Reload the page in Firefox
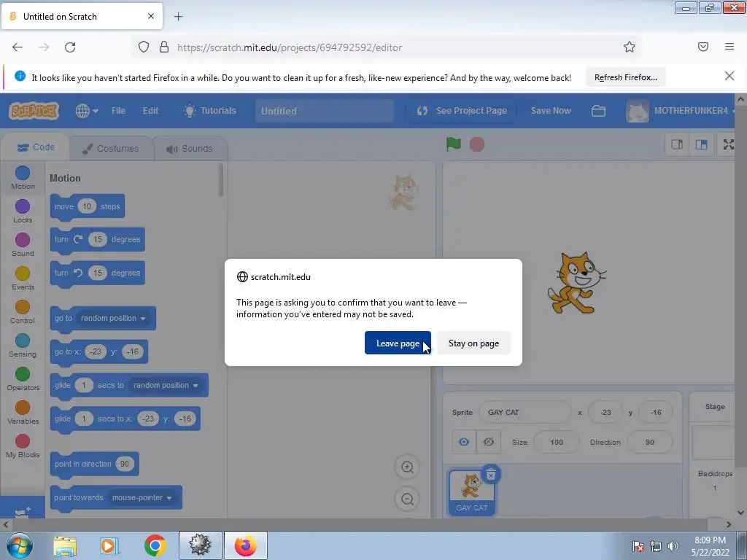 (x=70, y=47)
